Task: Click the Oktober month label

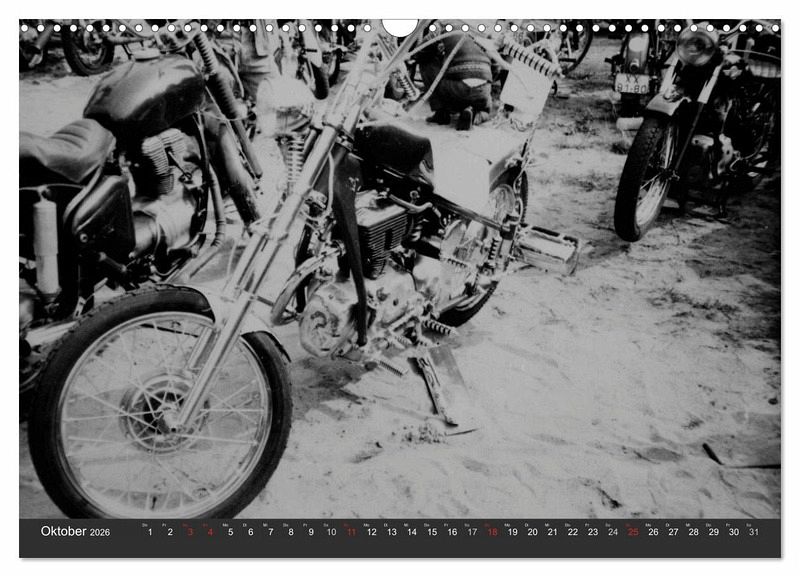Action: point(63,531)
